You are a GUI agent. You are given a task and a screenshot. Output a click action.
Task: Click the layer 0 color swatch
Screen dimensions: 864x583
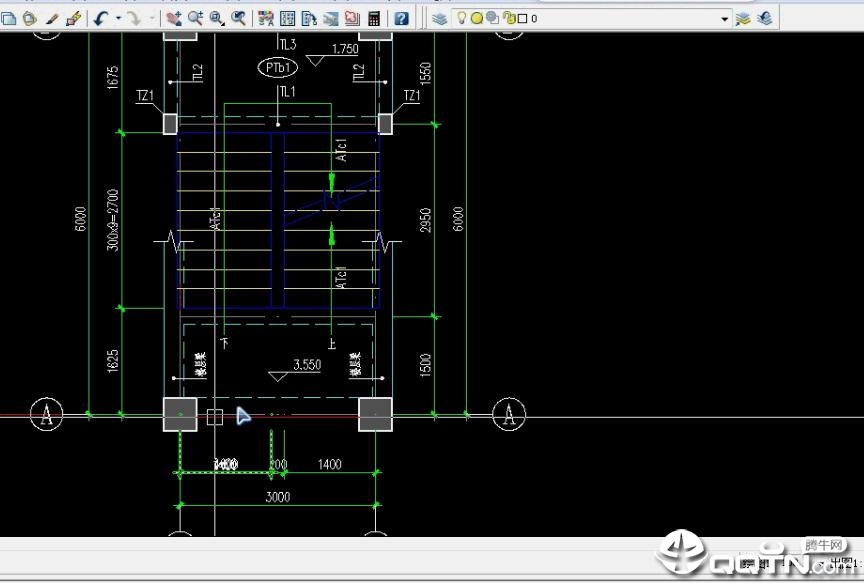point(522,18)
